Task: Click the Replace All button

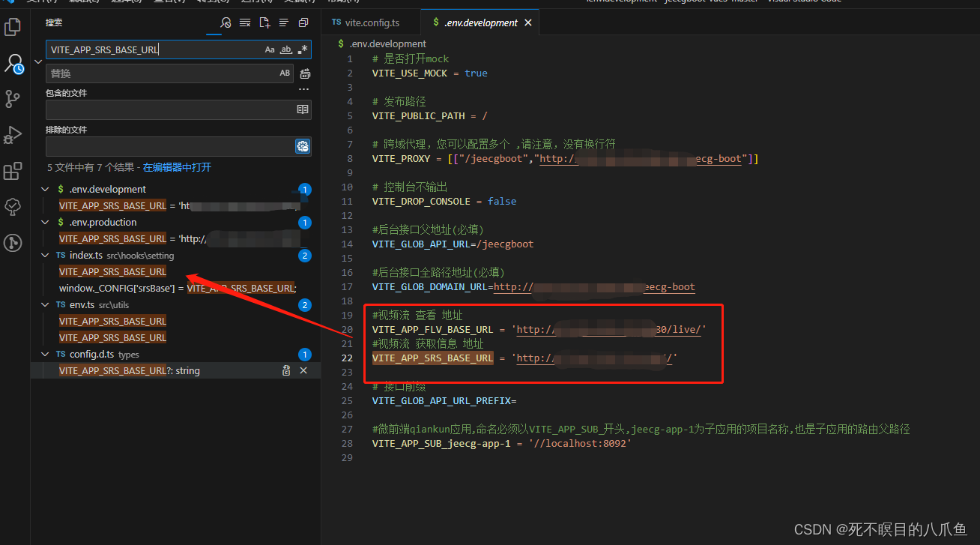Action: pyautogui.click(x=303, y=73)
